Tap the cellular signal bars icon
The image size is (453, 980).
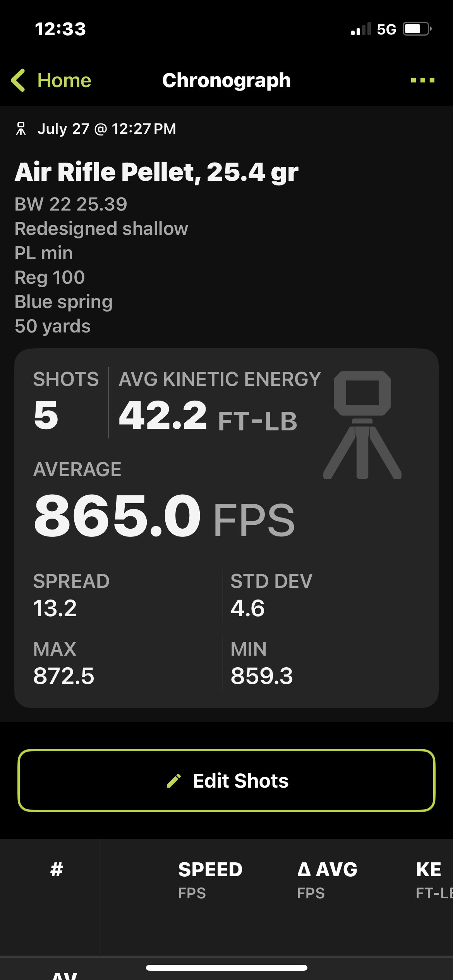[x=361, y=29]
